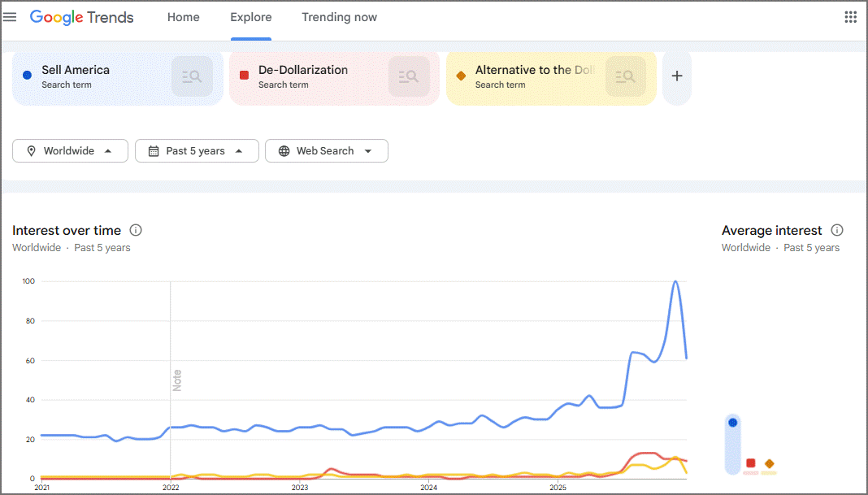
Task: Go to the Home tab
Action: click(183, 17)
